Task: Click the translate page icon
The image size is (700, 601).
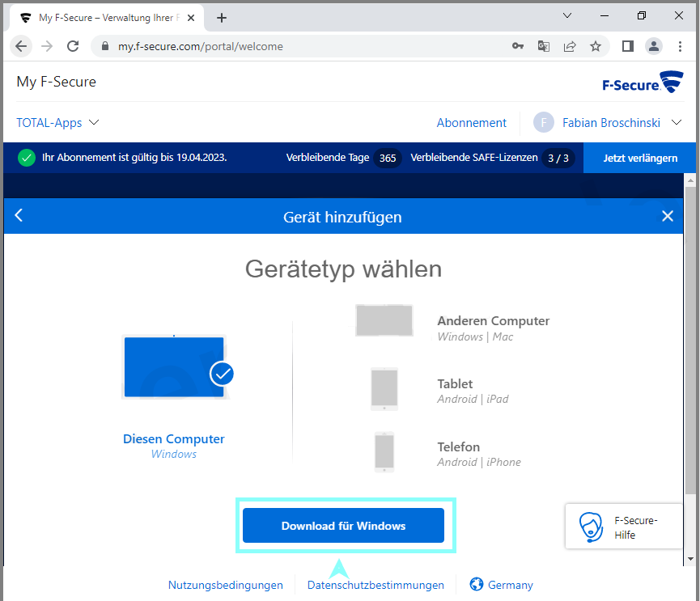Action: (543, 46)
